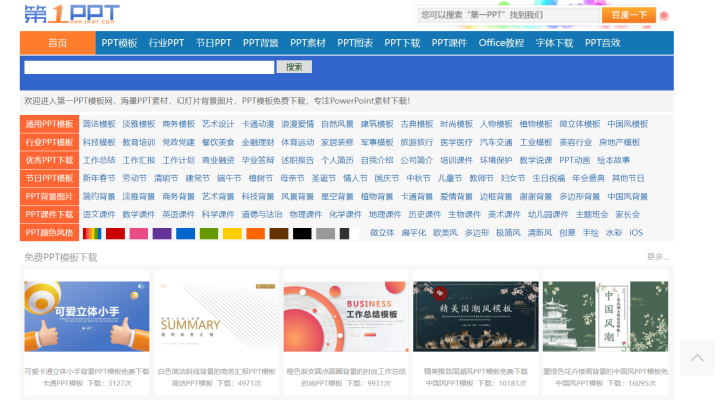Image resolution: width=720 pixels, height=407 pixels.
Task: Open the SUMMARY white template thumbnail
Action: click(217, 317)
